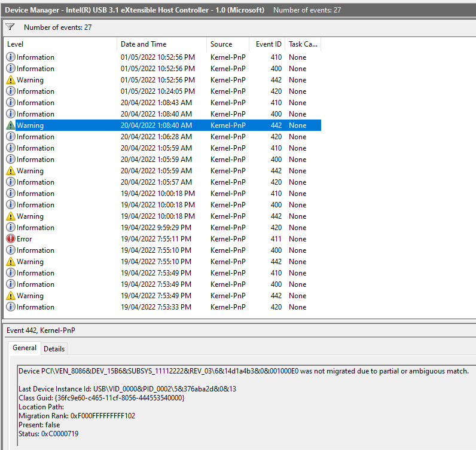Image resolution: width=476 pixels, height=450 pixels.
Task: Click Event ID 411 cell
Action: (x=276, y=239)
